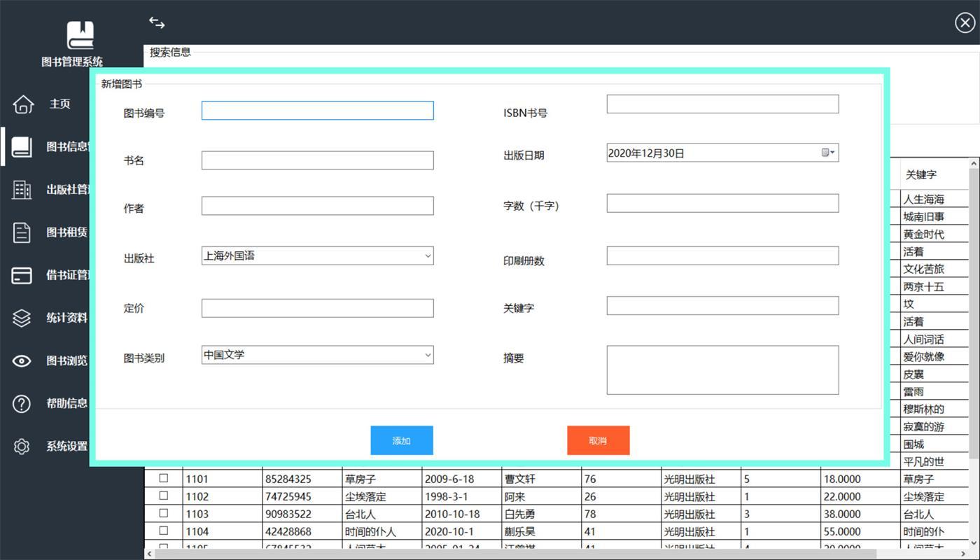980x560 pixels.
Task: Open 图书浏览 menu item
Action: [67, 360]
